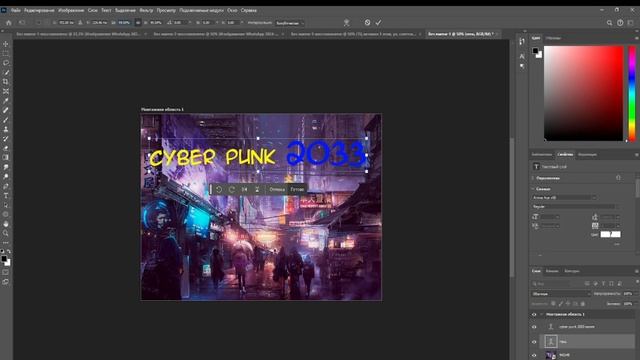The height and width of the screenshot is (360, 640).
Task: Select the Zoom tool
Action: [x=6, y=233]
